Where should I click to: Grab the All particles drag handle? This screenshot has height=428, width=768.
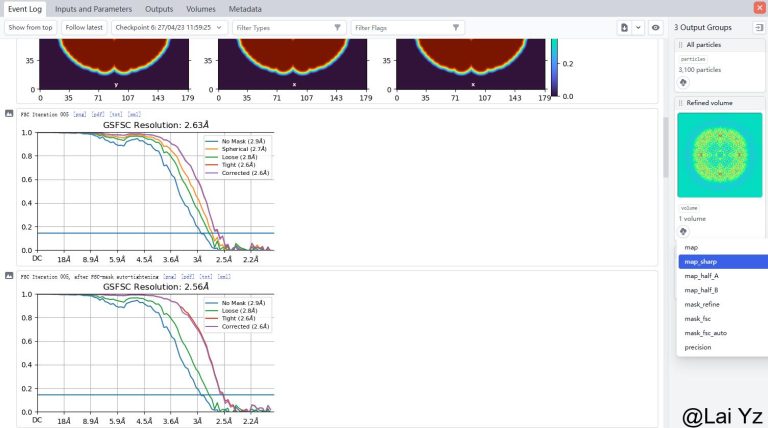point(681,46)
